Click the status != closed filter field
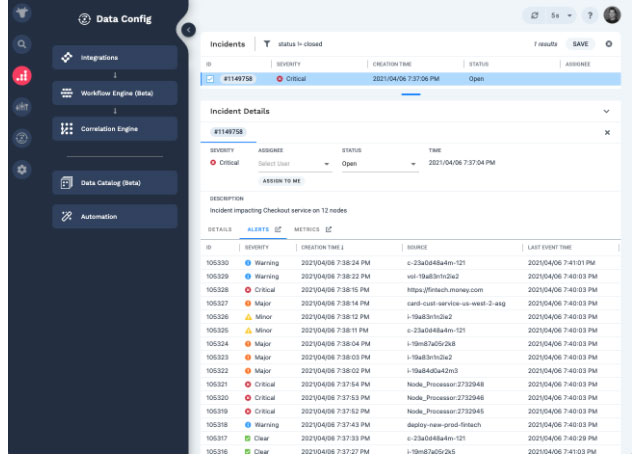 pyautogui.click(x=300, y=44)
